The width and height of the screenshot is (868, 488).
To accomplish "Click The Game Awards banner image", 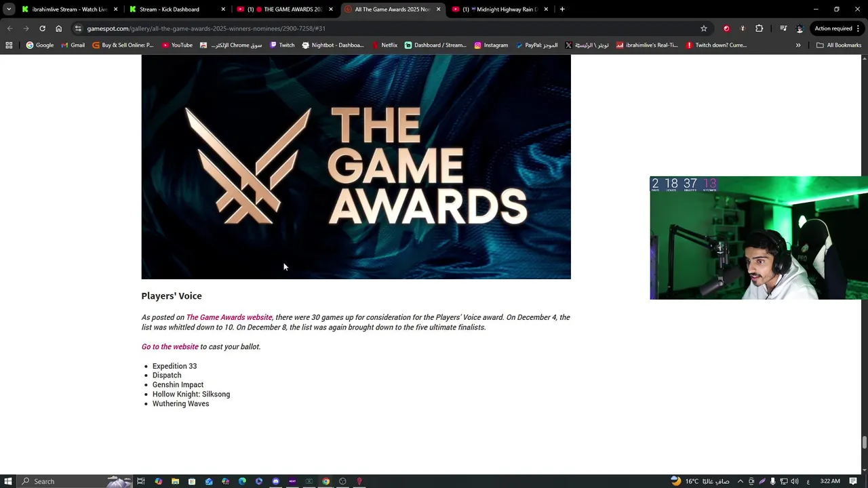I will click(356, 167).
